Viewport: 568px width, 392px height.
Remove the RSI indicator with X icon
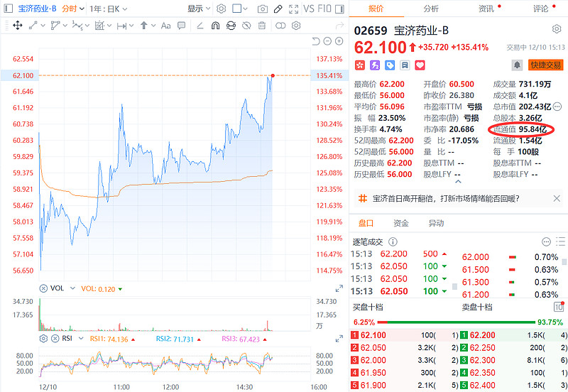pos(55,338)
